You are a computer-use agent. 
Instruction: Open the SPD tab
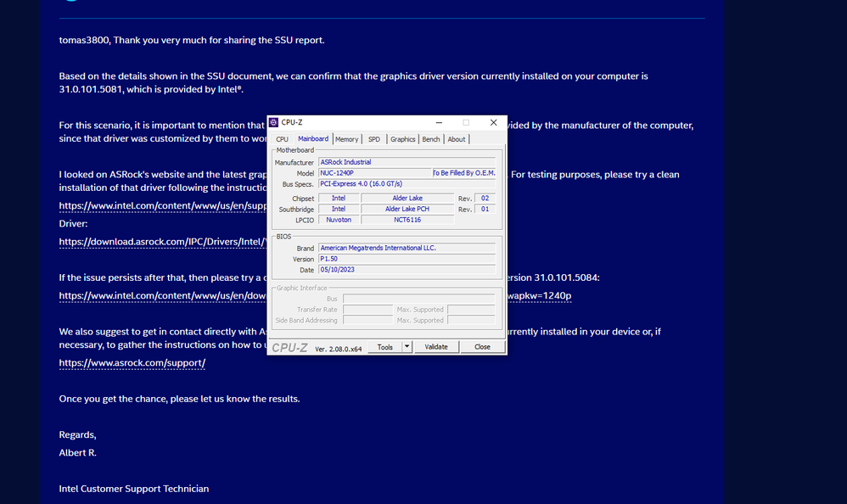(374, 139)
